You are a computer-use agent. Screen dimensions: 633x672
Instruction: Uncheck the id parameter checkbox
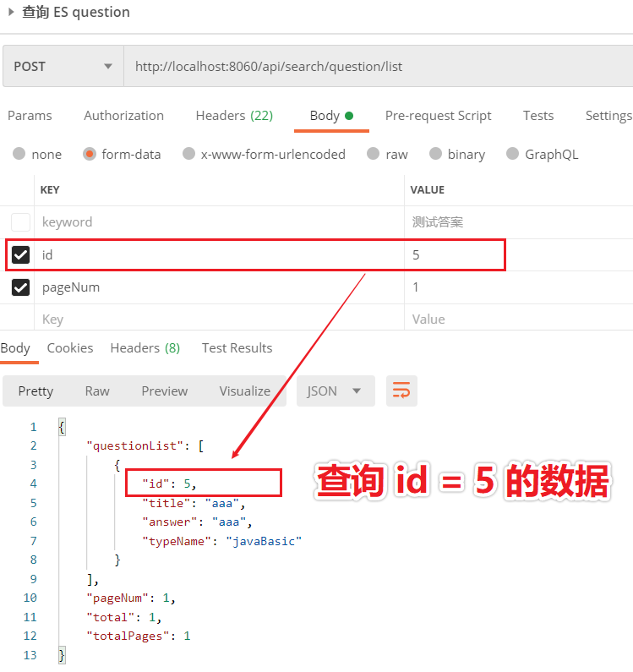[x=20, y=254]
